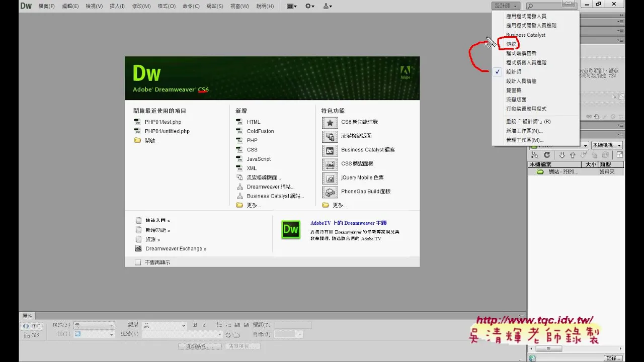Click the 標題(T) title input field
The width and height of the screenshot is (644, 362).
click(293, 326)
